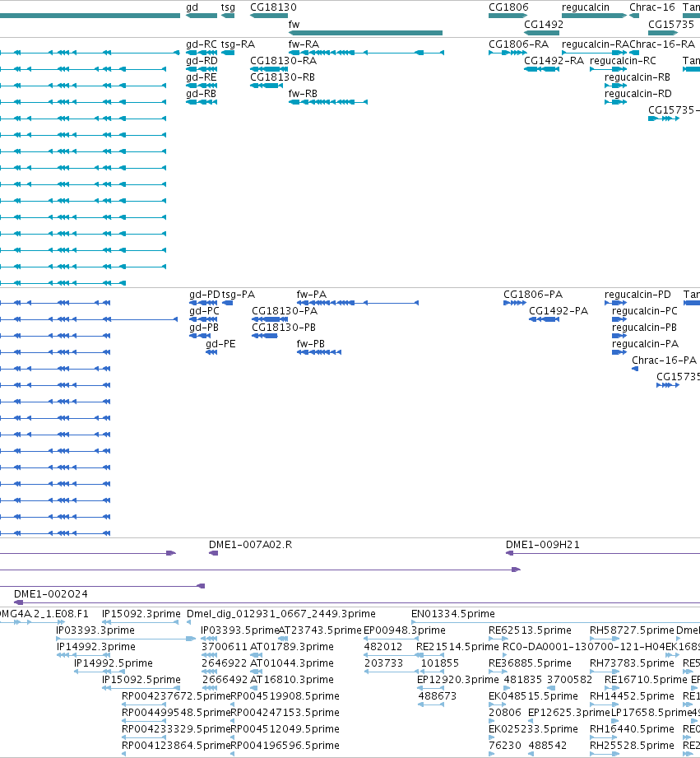Open the regucalcin-PD protein label
Screen dimensions: 700x758
coord(638,295)
